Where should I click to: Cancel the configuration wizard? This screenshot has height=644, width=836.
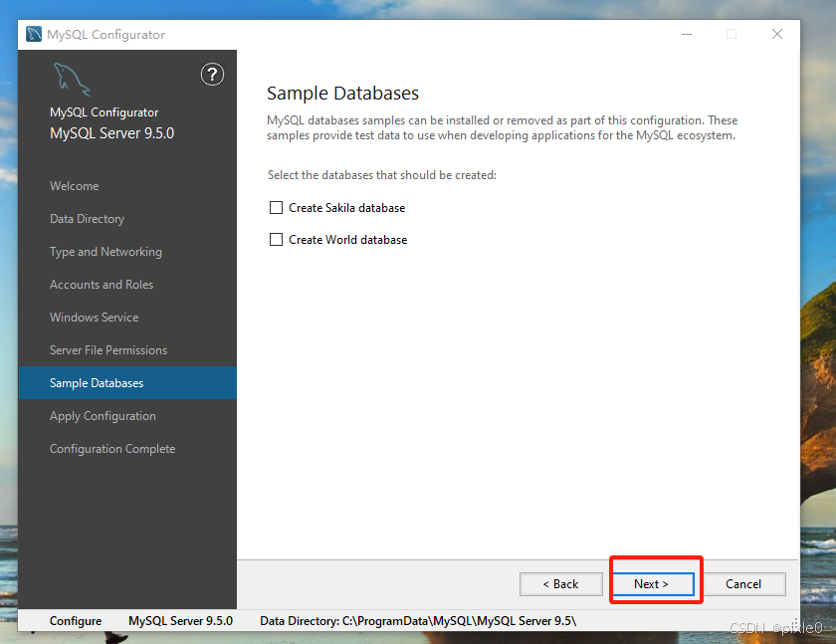click(743, 584)
